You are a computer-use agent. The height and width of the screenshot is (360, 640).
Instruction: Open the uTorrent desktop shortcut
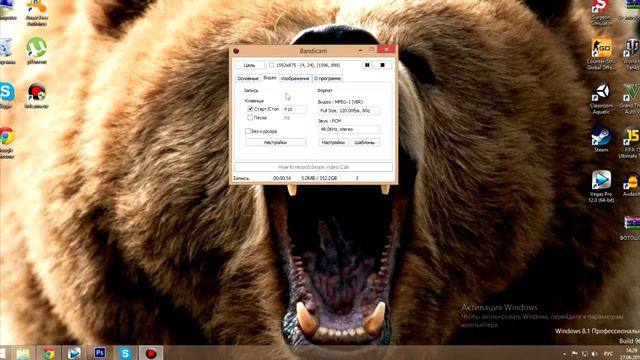37,51
